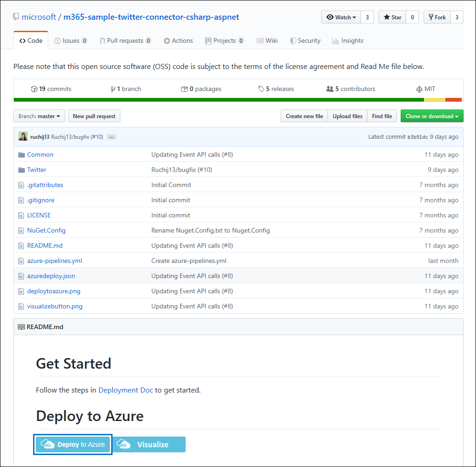Click the Deploy to Azure button
The height and width of the screenshot is (467, 476).
72,444
